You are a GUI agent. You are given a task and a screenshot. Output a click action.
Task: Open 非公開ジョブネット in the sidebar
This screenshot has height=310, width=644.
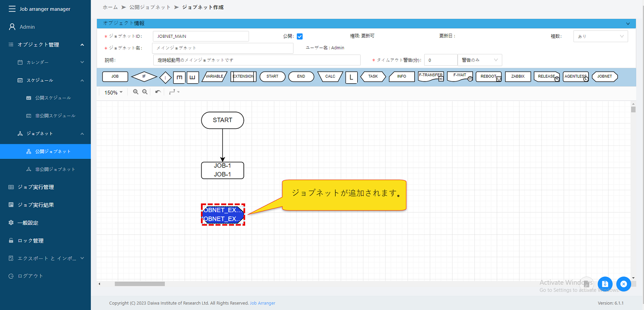(55, 169)
